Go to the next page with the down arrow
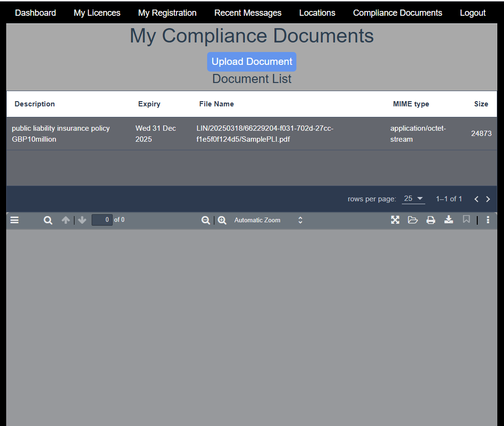 pyautogui.click(x=82, y=220)
